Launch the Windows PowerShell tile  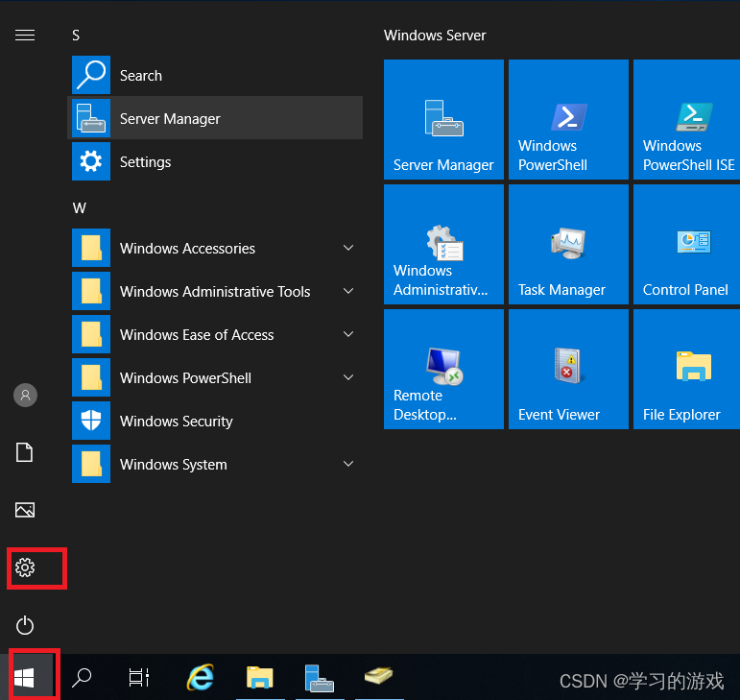coord(568,119)
